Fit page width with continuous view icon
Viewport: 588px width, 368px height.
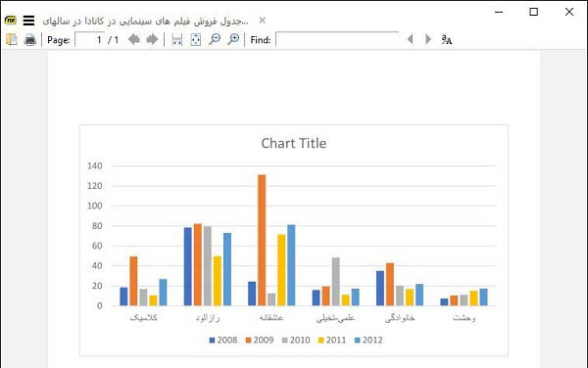[177, 39]
